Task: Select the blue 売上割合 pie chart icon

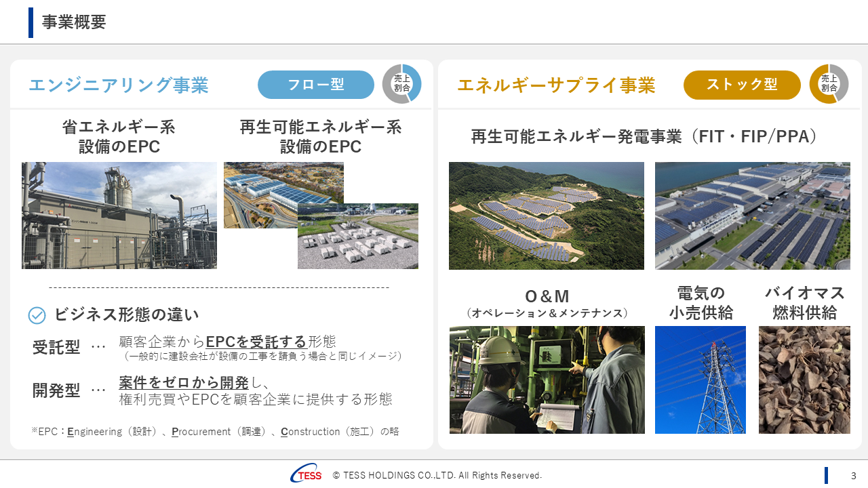Action: pos(403,83)
